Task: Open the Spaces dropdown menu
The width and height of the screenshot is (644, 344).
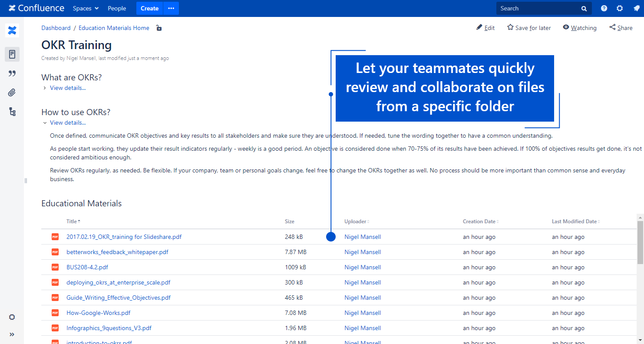Action: coord(86,8)
